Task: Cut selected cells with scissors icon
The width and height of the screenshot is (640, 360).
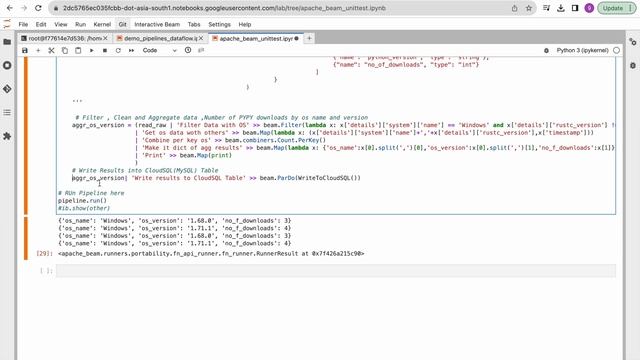Action: coord(51,51)
